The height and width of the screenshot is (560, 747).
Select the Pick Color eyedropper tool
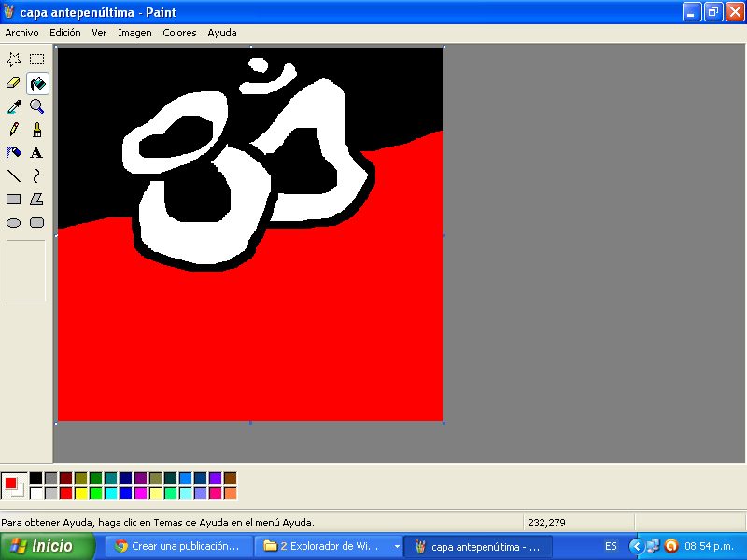tap(14, 106)
